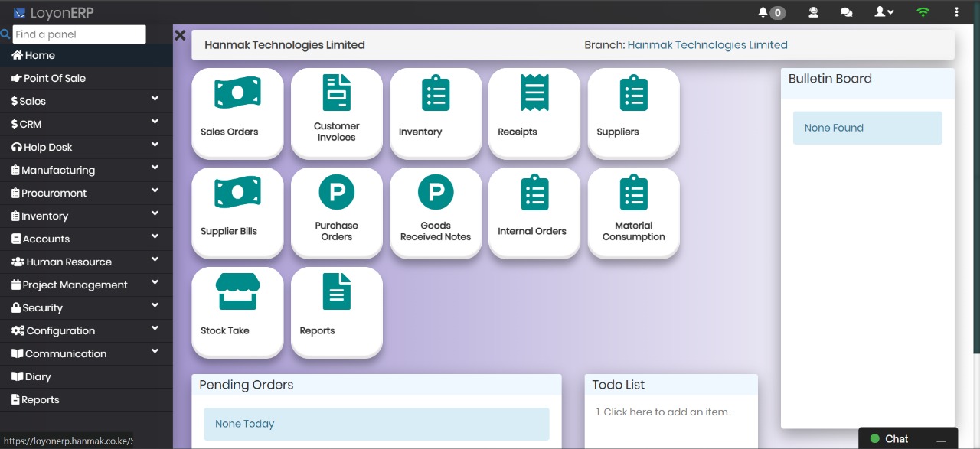This screenshot has height=449, width=980.
Task: Click the Hanmak Technologies Limited branch link
Action: (x=707, y=45)
